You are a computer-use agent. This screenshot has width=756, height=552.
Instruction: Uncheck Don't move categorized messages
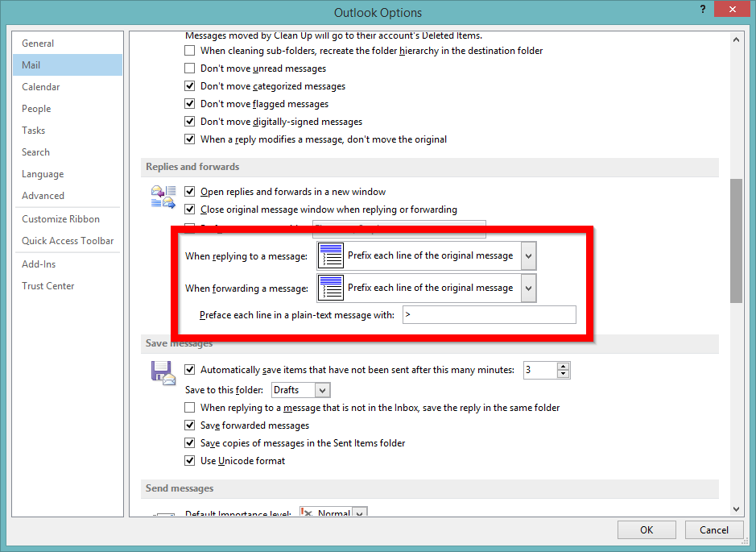point(190,86)
